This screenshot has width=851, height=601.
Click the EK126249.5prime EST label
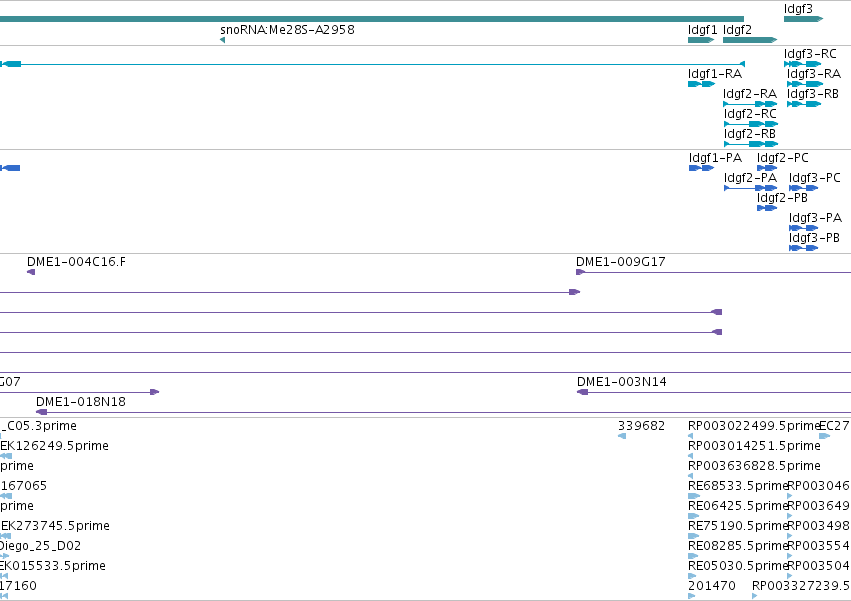54,446
